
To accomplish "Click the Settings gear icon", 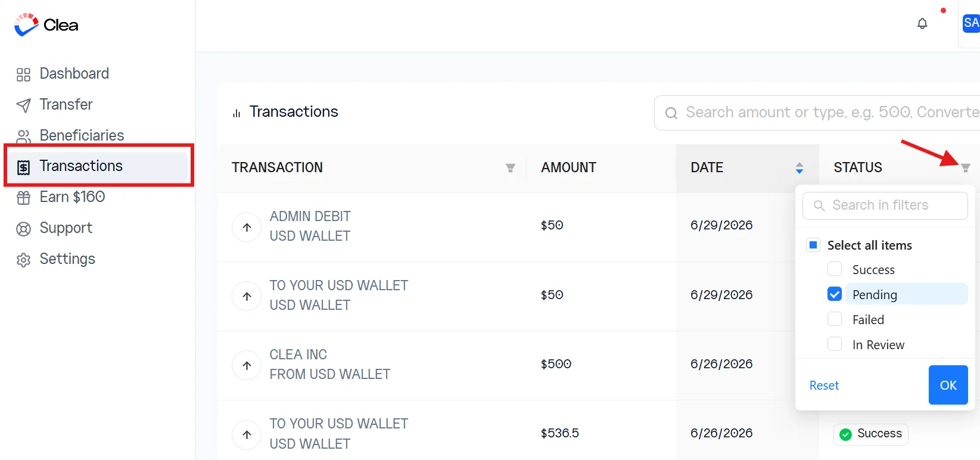I will (x=23, y=260).
